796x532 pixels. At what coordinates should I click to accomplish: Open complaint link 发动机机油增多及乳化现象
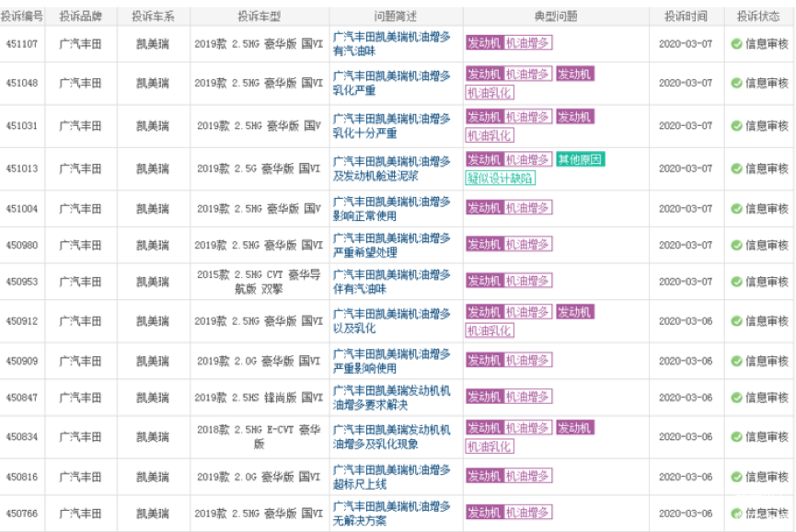pyautogui.click(x=391, y=437)
